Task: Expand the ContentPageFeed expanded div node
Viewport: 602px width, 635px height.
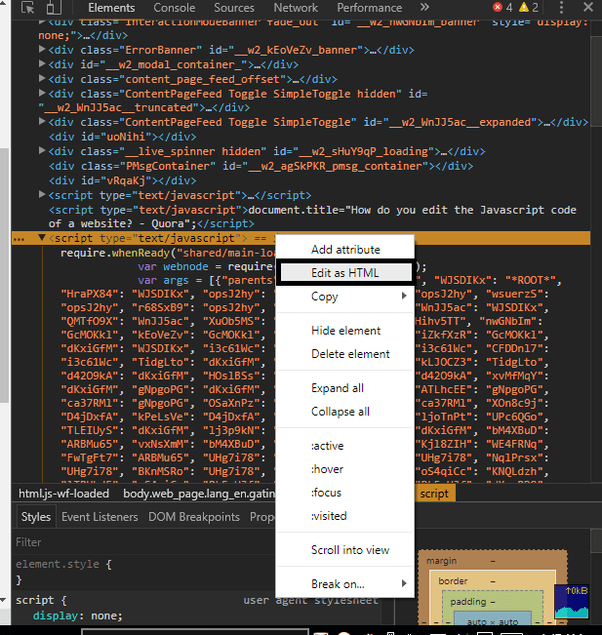Action: (42, 121)
